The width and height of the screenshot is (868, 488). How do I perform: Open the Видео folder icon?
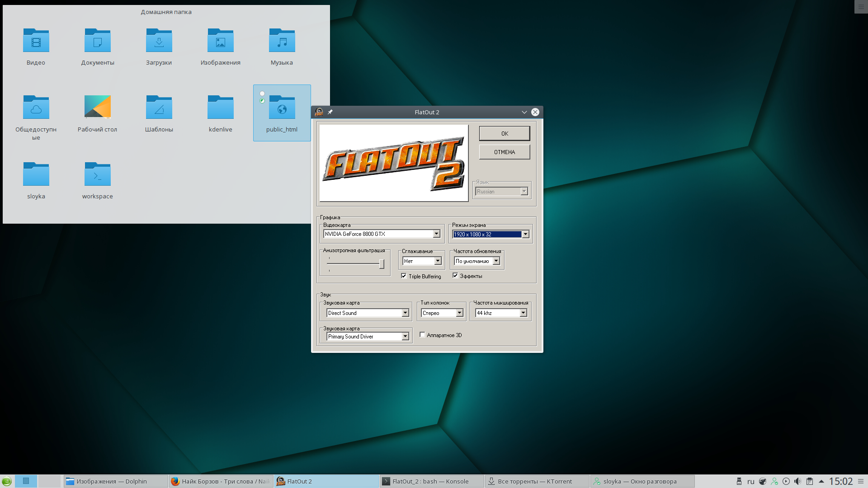36,40
